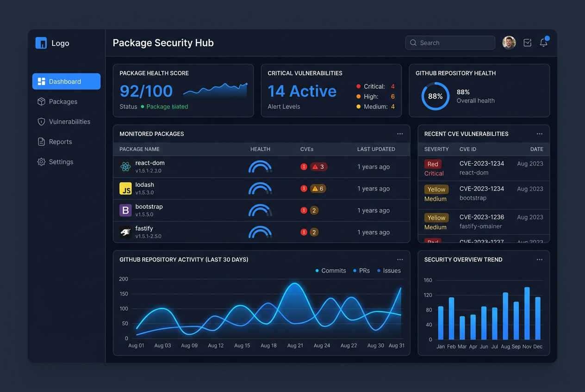Image resolution: width=585 pixels, height=392 pixels.
Task: Click red alert icon in fastify row
Action: 304,232
